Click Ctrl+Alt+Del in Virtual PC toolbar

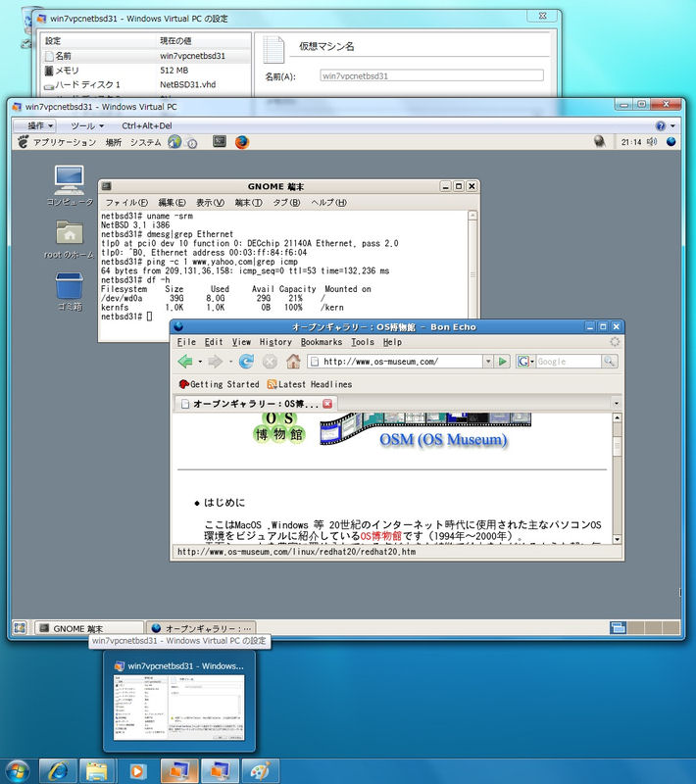click(x=147, y=125)
